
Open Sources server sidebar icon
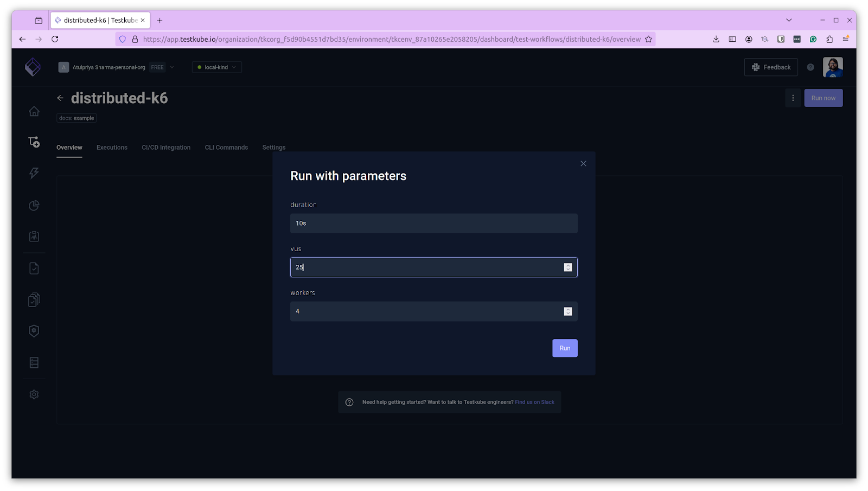tap(34, 362)
